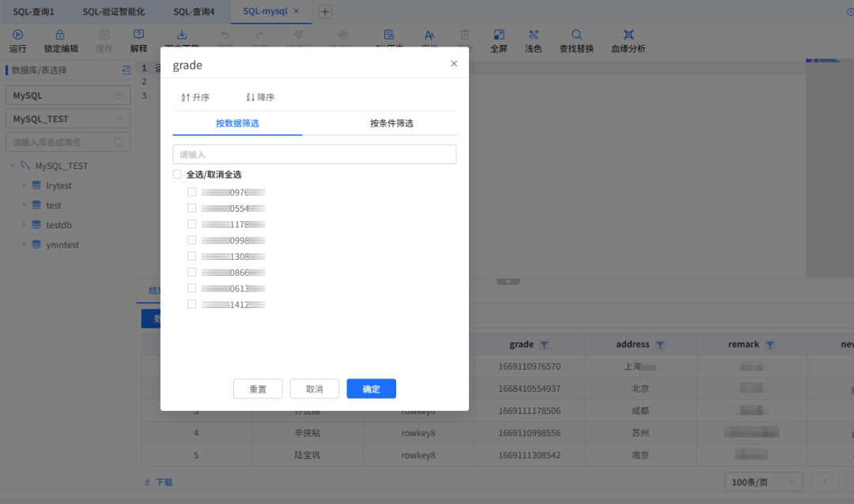
Task: Click the 解释 (Explain) icon
Action: pyautogui.click(x=138, y=40)
